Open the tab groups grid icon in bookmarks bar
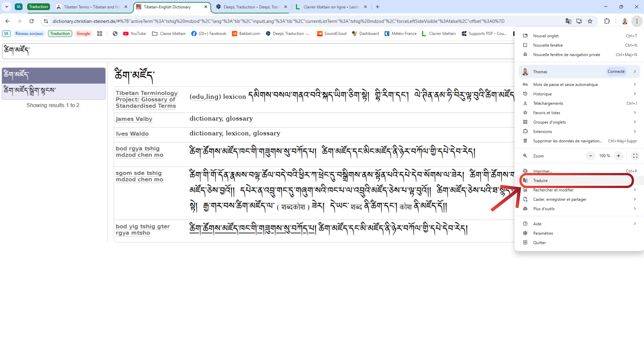Image resolution: width=644 pixels, height=346 pixels. pos(99,33)
